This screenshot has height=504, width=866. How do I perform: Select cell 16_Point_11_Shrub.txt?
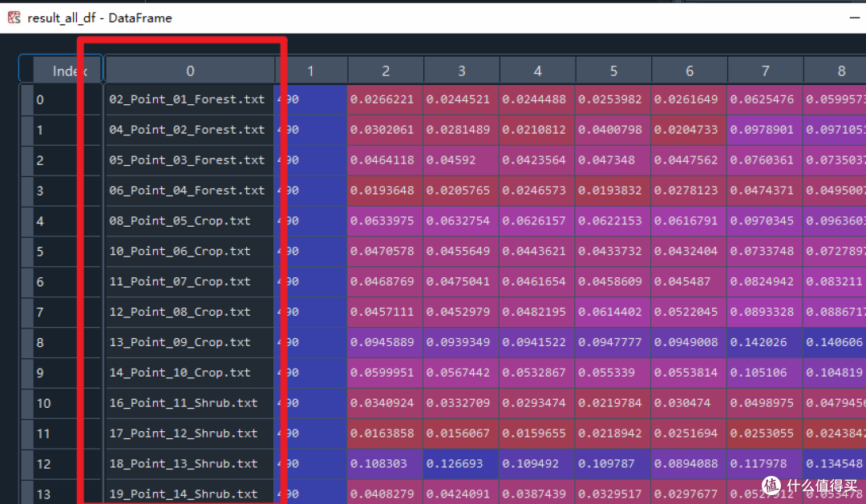point(190,404)
